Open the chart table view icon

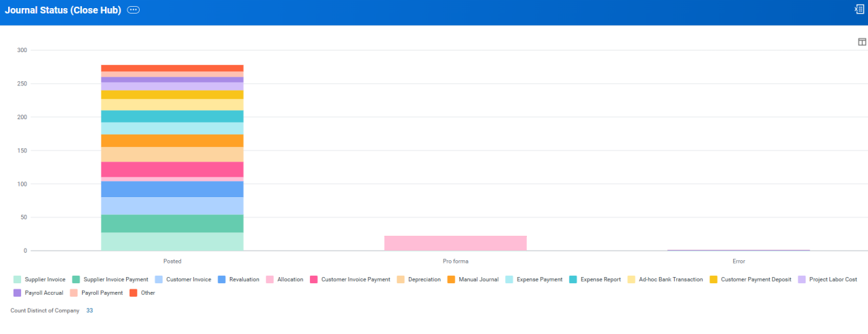click(862, 42)
